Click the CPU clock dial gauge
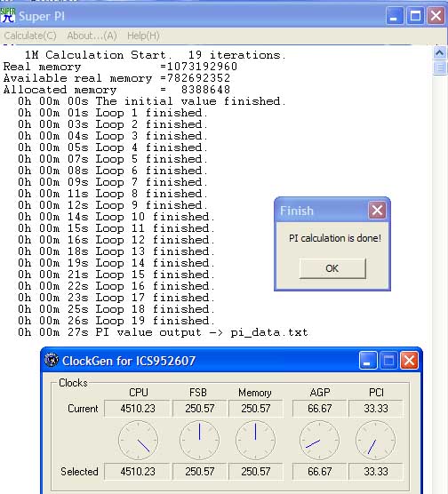 click(138, 440)
